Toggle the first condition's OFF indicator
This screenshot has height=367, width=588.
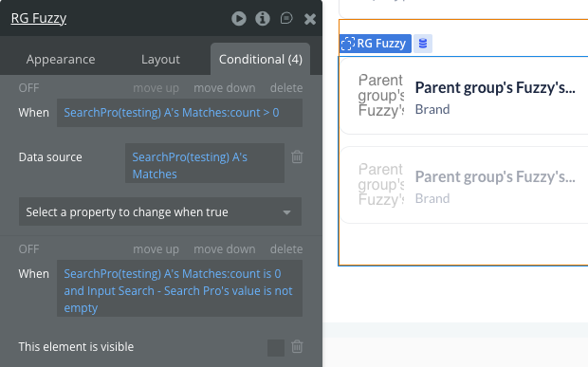click(x=28, y=88)
